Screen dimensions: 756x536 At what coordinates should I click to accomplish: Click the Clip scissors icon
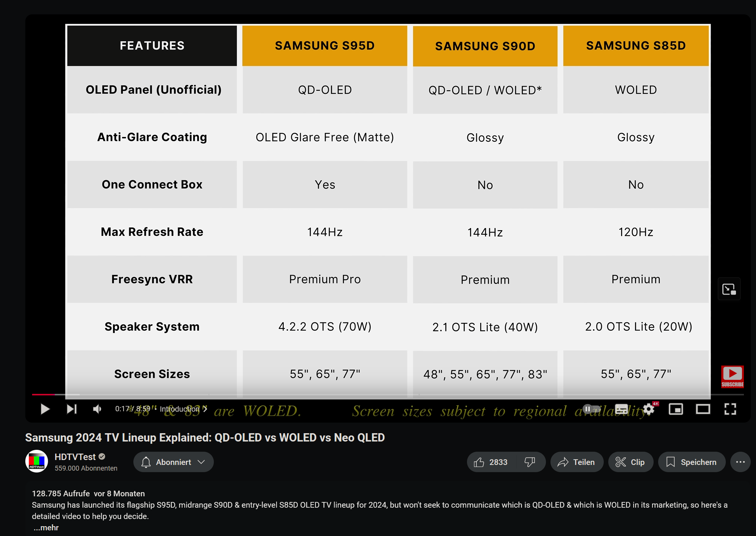tap(621, 462)
